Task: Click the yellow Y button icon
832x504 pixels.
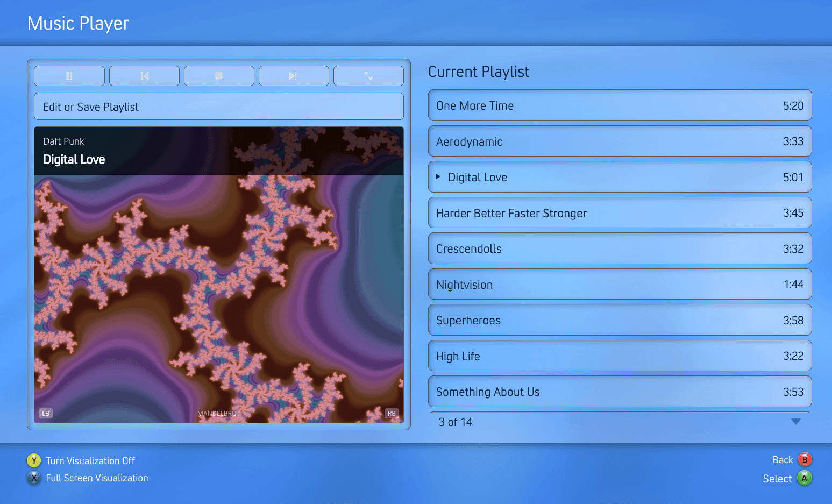Action: [34, 460]
